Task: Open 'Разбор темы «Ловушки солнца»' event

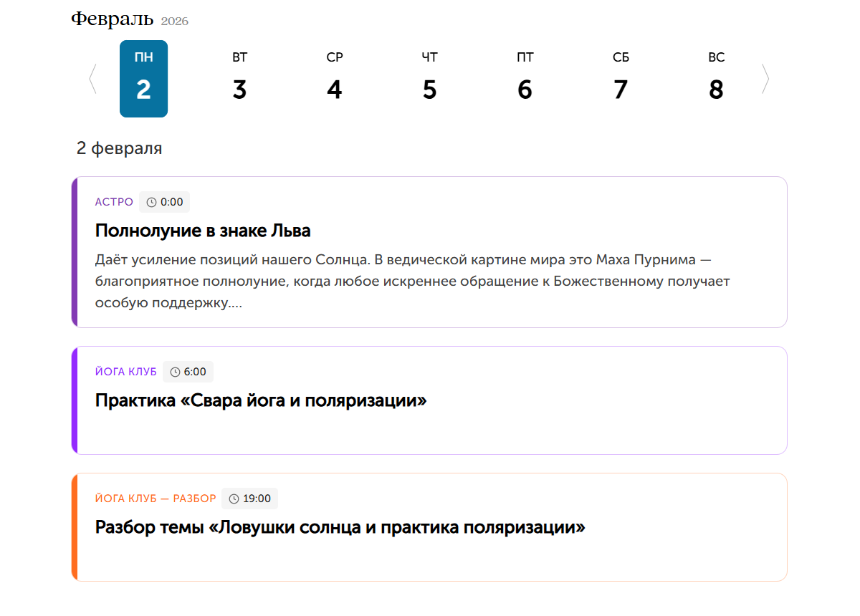Action: pos(340,528)
